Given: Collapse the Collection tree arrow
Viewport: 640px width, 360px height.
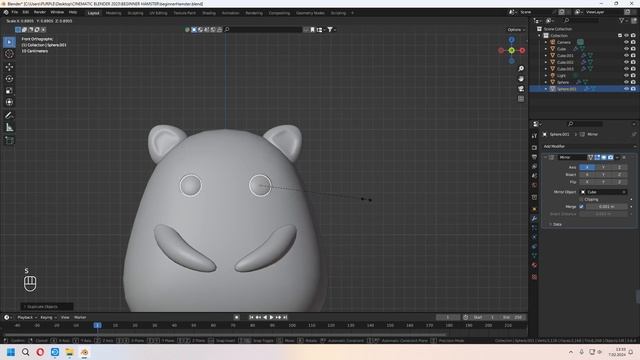Looking at the screenshot, I should (x=540, y=36).
